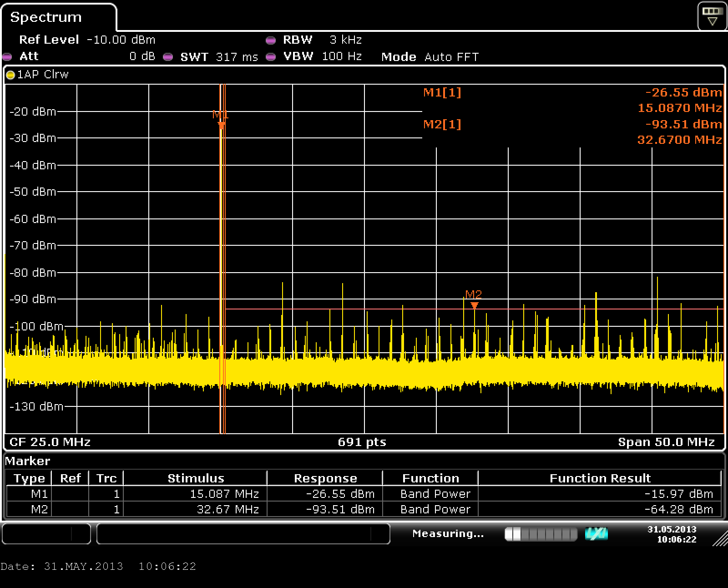Screen dimensions: 728x588
Task: Click the Span 50.0 MHz label
Action: [x=666, y=442]
